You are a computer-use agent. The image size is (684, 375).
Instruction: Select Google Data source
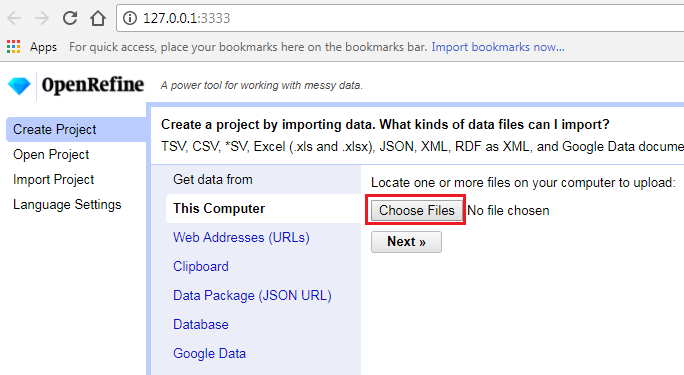coord(209,354)
